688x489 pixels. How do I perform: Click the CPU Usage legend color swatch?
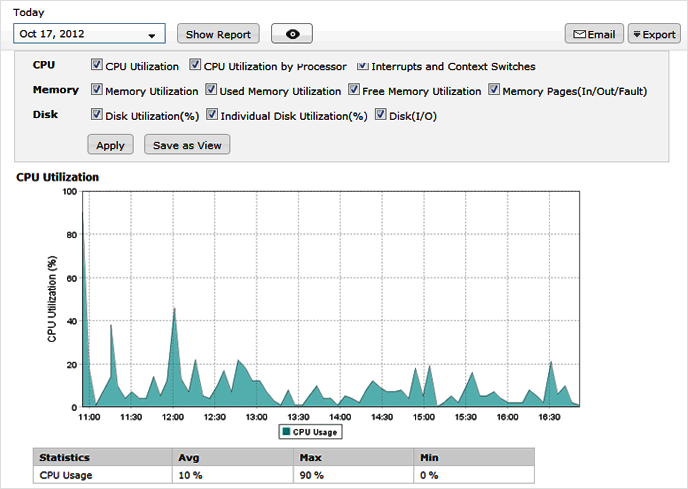coord(286,432)
